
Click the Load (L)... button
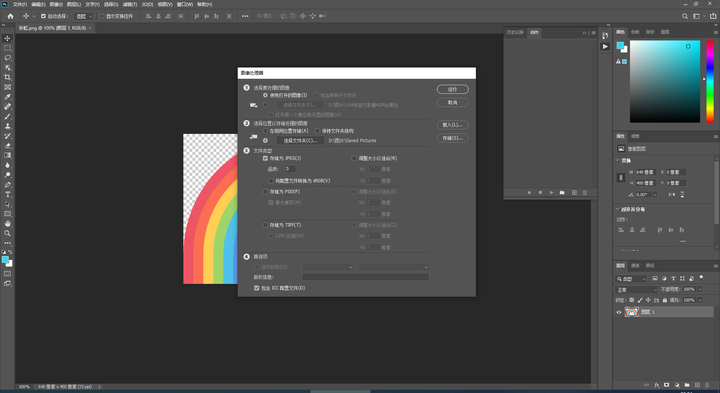coord(453,124)
